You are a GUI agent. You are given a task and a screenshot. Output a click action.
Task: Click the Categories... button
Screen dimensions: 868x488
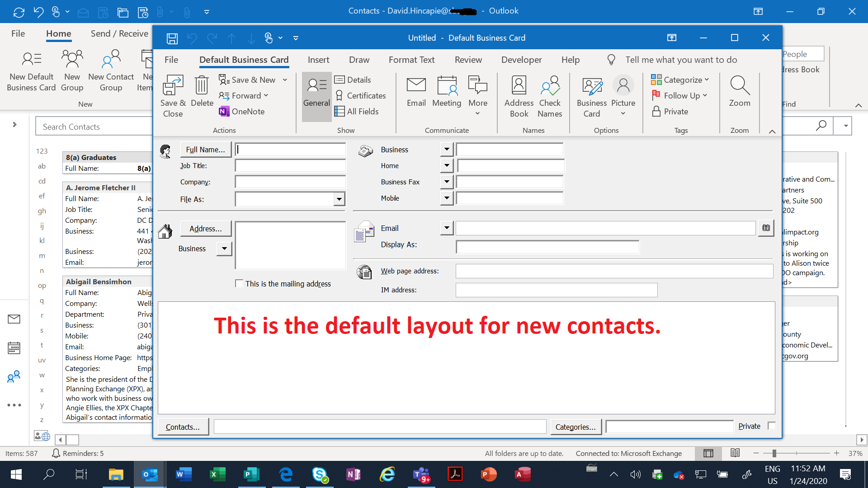pyautogui.click(x=576, y=427)
